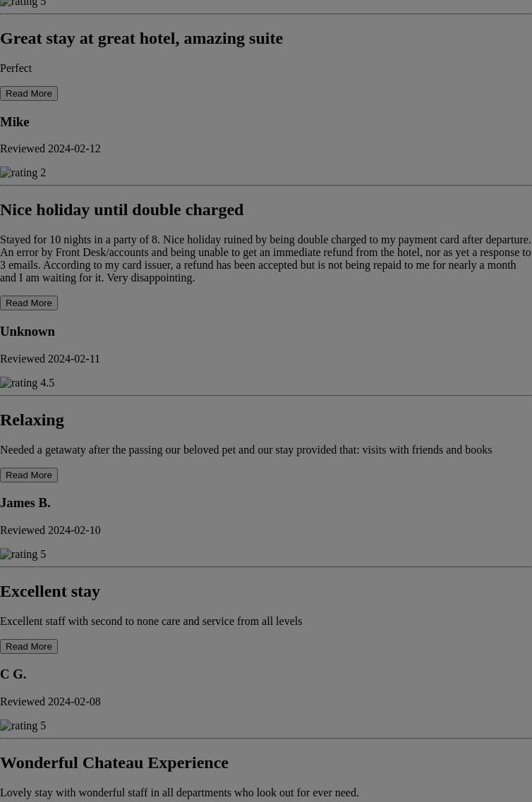Click reviewer name Mike
532x802 pixels.
(x=14, y=122)
